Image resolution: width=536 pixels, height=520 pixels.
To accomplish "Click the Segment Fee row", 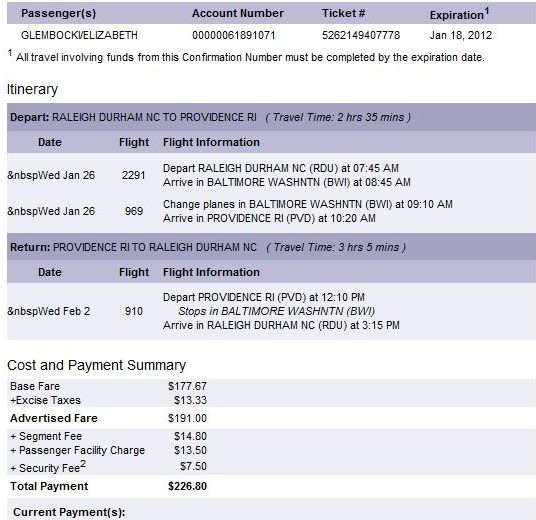I will pos(108,436).
